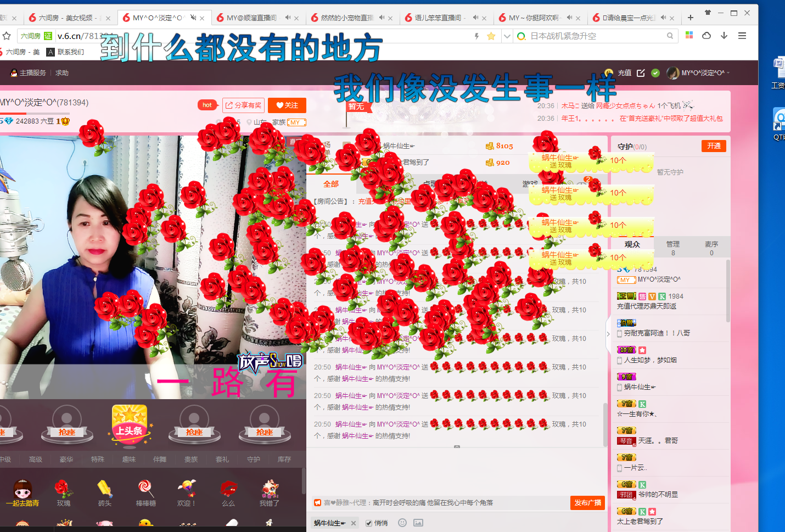785x532 pixels.
Task: Select the 欢迎！ balloon gift
Action: click(x=187, y=492)
